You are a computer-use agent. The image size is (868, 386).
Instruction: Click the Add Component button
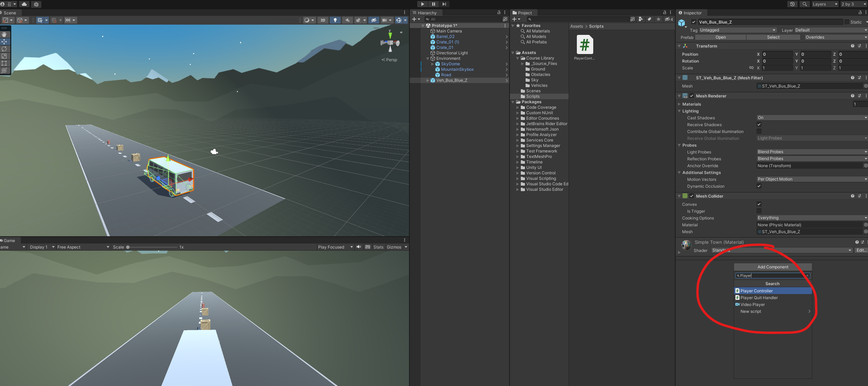(772, 267)
